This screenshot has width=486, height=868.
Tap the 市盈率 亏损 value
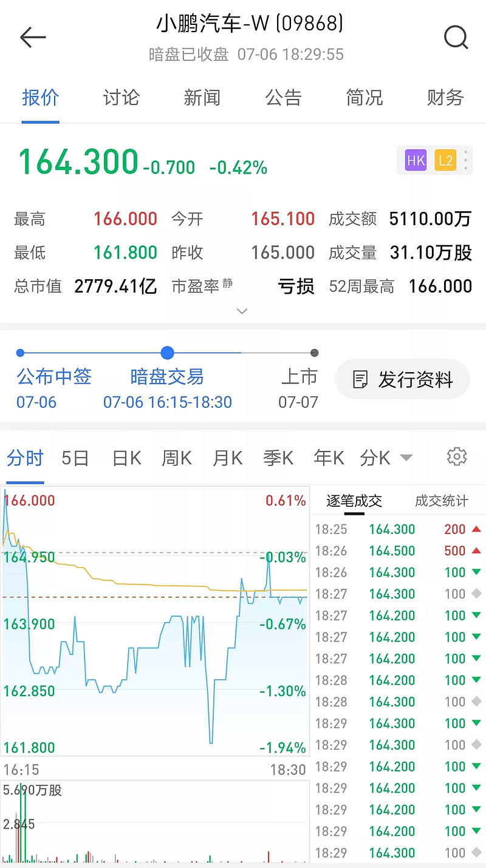(296, 286)
